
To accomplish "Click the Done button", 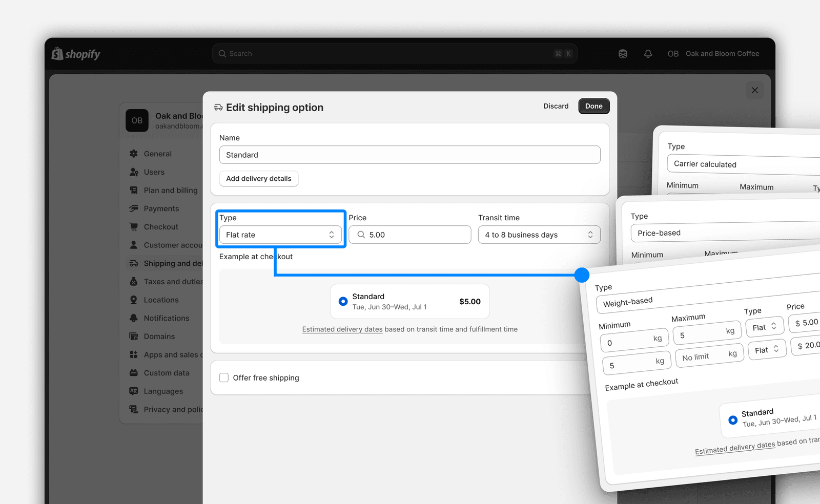I will [594, 106].
